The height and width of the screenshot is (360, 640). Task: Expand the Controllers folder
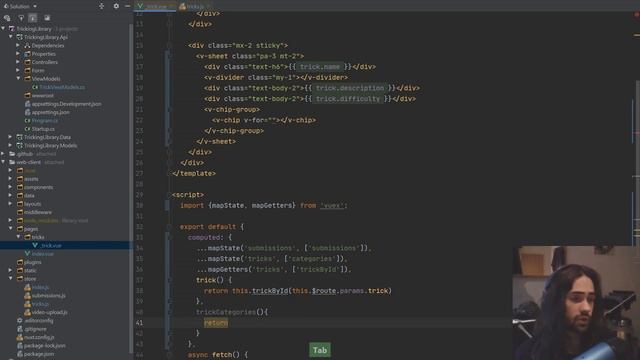[18, 62]
